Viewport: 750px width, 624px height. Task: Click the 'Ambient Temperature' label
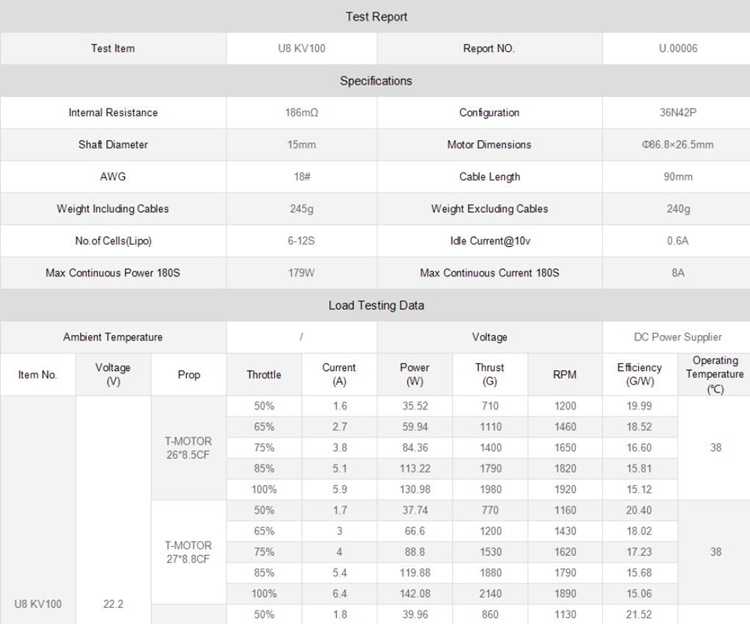tap(113, 337)
